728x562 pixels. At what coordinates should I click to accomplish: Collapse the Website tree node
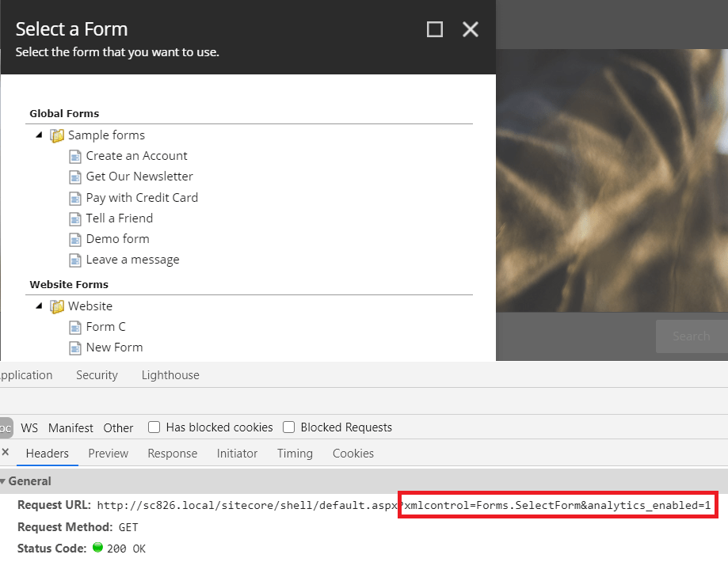tap(40, 306)
